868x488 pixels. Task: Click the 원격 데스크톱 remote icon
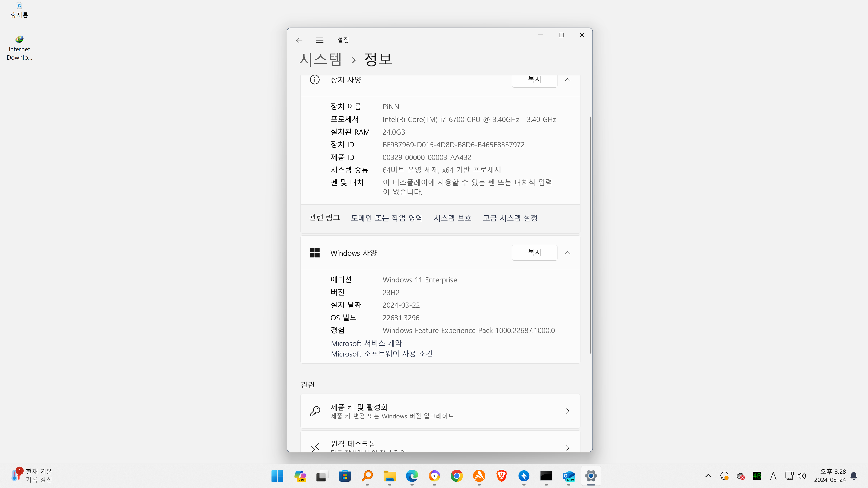315,447
